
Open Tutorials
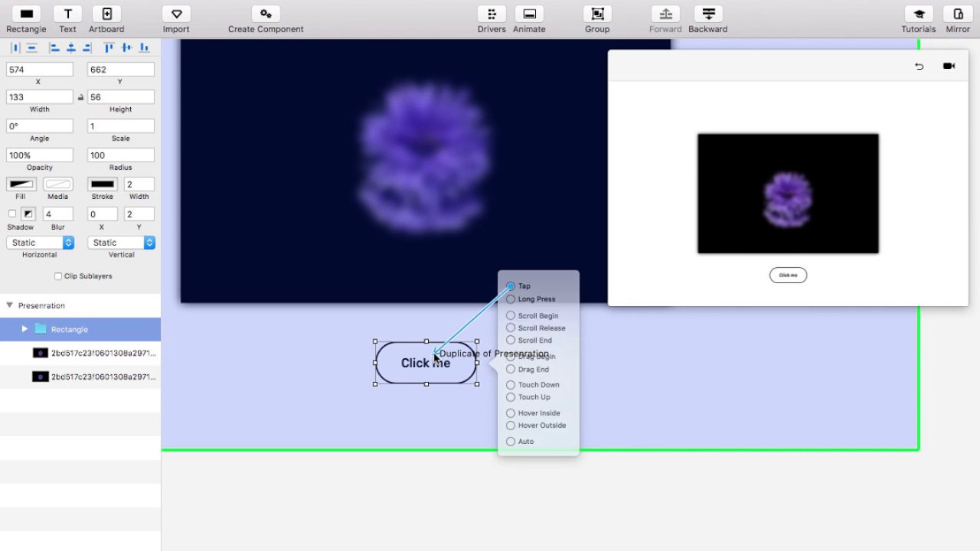tap(919, 14)
